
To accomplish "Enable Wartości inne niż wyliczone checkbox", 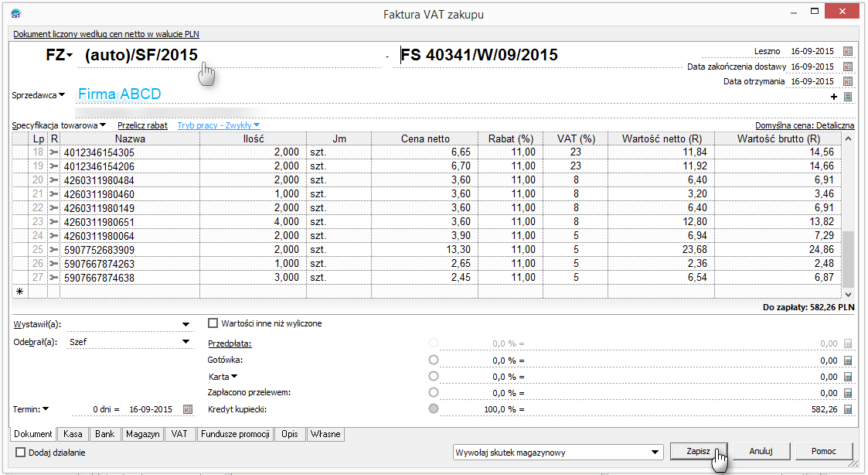I will pos(213,323).
